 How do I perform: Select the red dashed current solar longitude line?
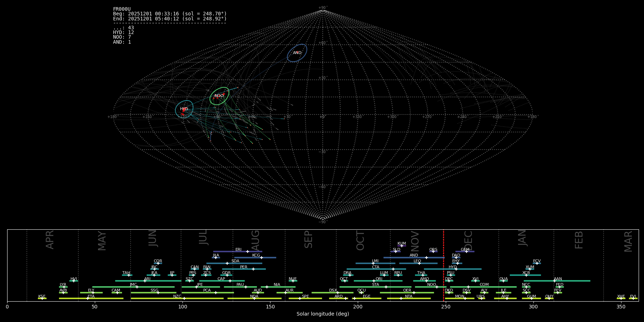pos(443,265)
